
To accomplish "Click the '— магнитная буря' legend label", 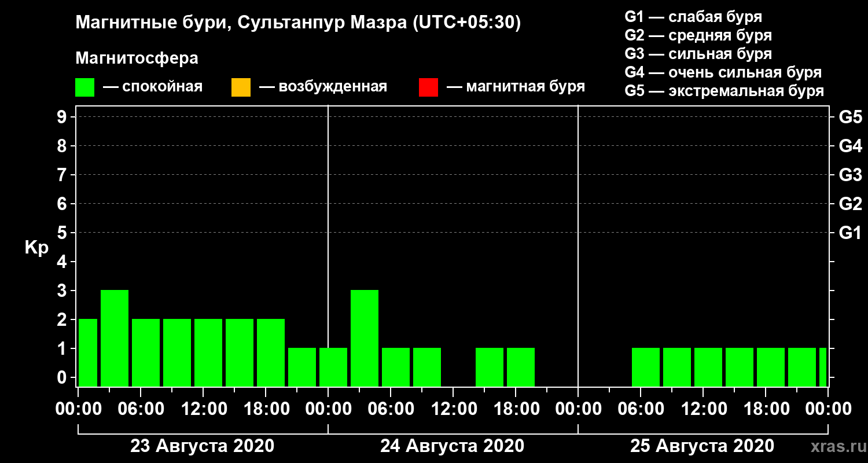I will 516,87.
